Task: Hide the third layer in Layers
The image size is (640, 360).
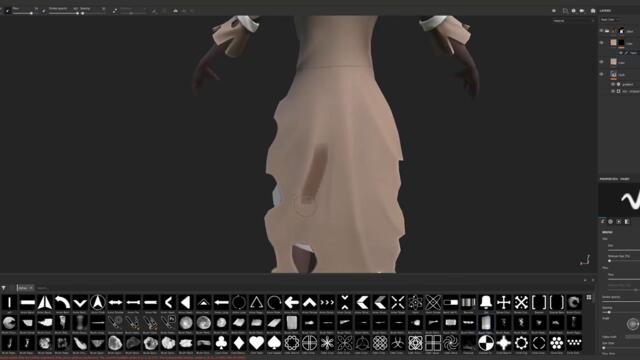Action: [601, 62]
